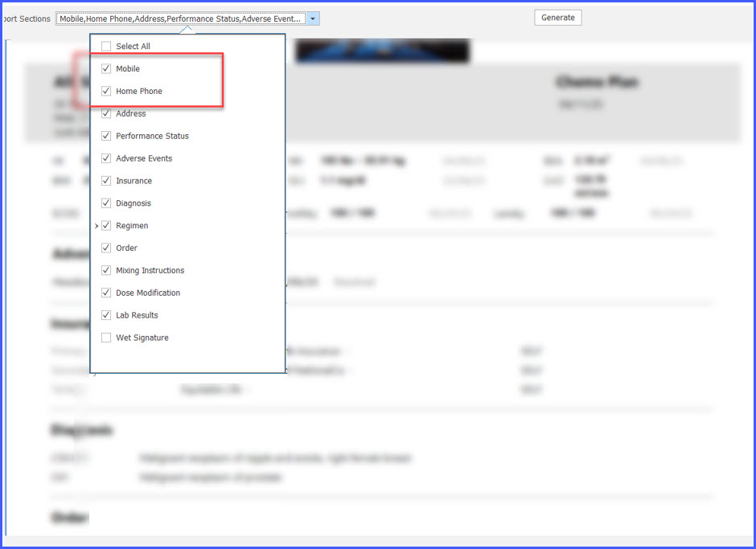Uncheck the Diagnosis section
Viewport: 756px width, 549px height.
click(x=106, y=203)
